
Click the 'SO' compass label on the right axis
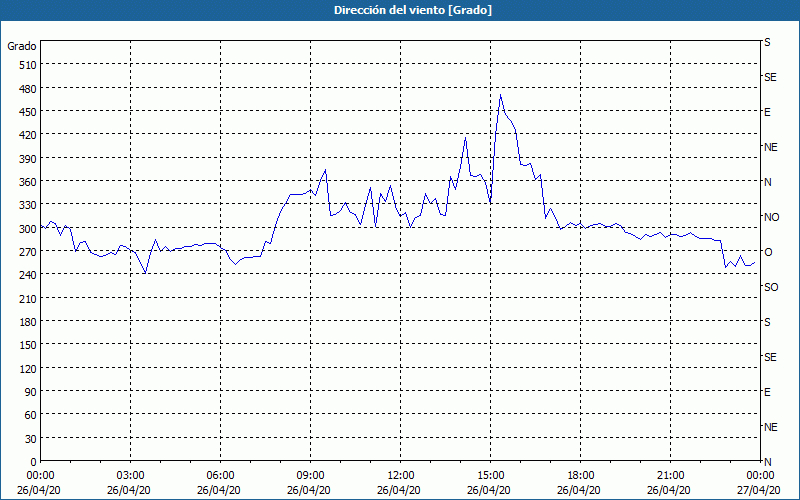pyautogui.click(x=771, y=287)
